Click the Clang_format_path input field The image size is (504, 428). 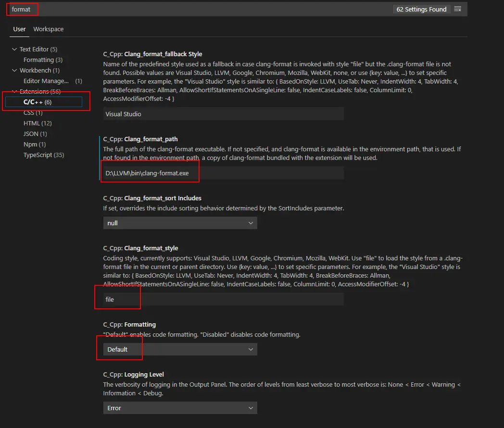(224, 173)
